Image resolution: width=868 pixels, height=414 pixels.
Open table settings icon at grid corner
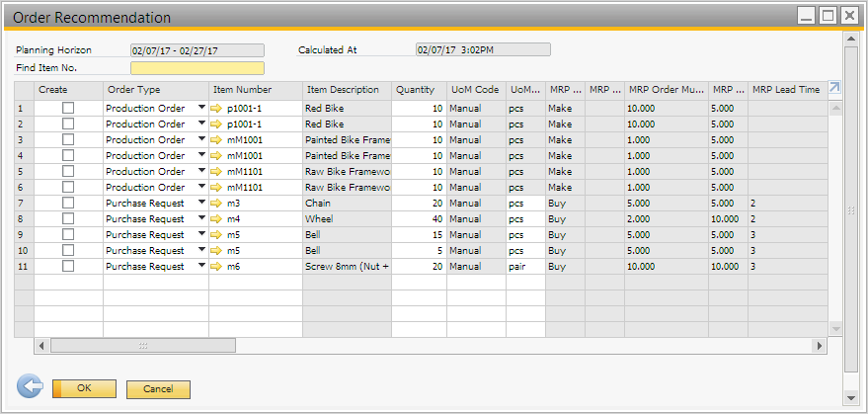pyautogui.click(x=834, y=89)
